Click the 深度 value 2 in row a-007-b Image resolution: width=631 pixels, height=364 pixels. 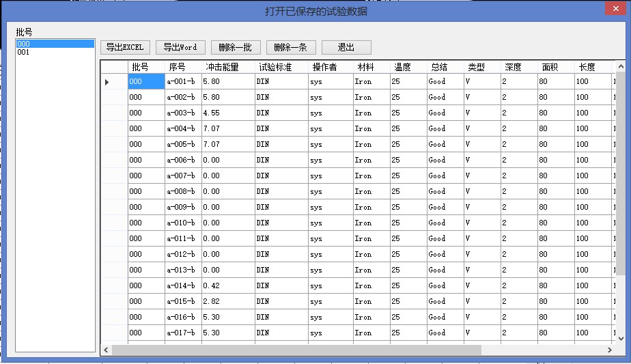click(519, 176)
